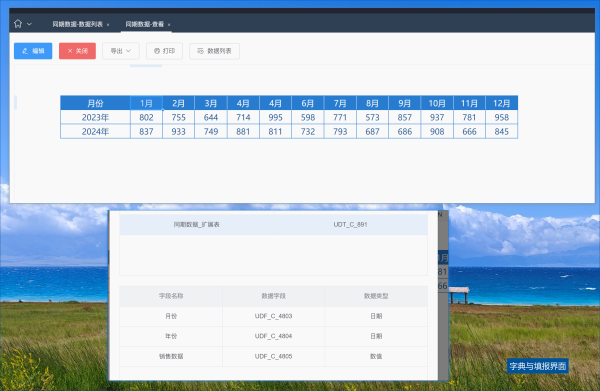Open the 导出 export dropdown

click(x=121, y=51)
